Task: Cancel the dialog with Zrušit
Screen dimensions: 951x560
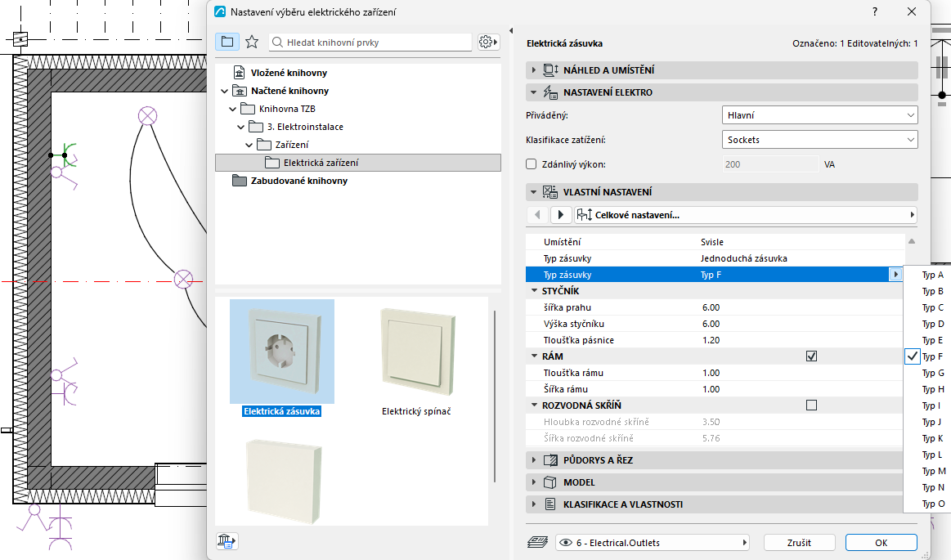Action: tap(800, 543)
